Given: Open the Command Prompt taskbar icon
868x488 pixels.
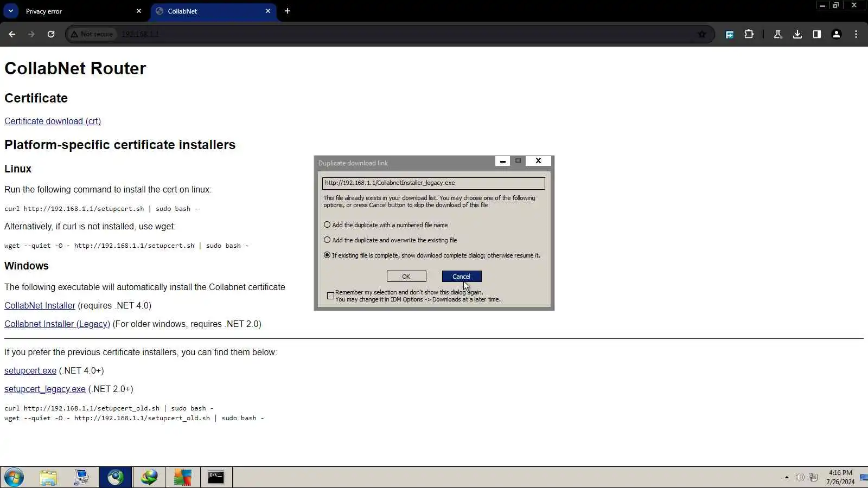Looking at the screenshot, I should coord(216,478).
